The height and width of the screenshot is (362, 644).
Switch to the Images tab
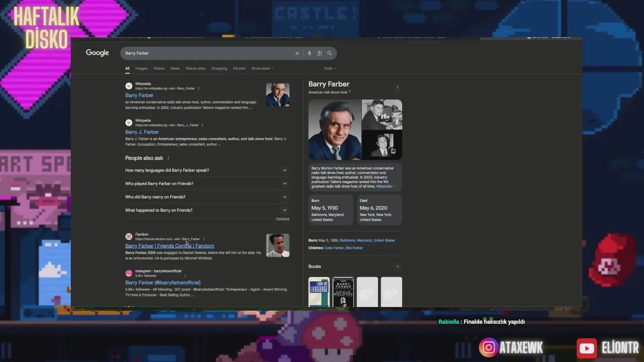[141, 68]
